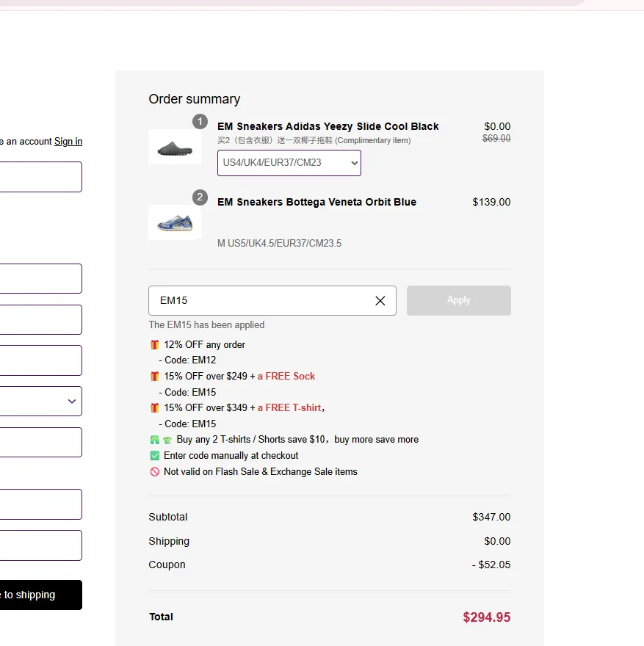
Task: Click 'The EM15 has been applied' message
Action: [206, 325]
